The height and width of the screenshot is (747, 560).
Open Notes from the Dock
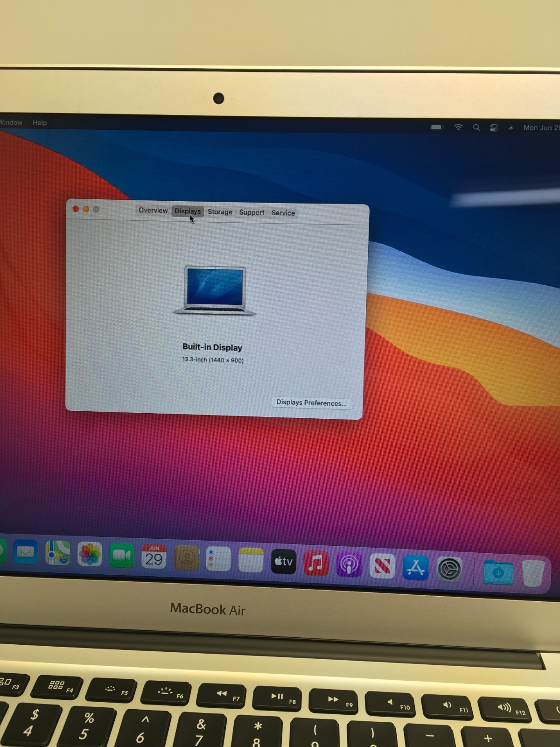[x=251, y=560]
